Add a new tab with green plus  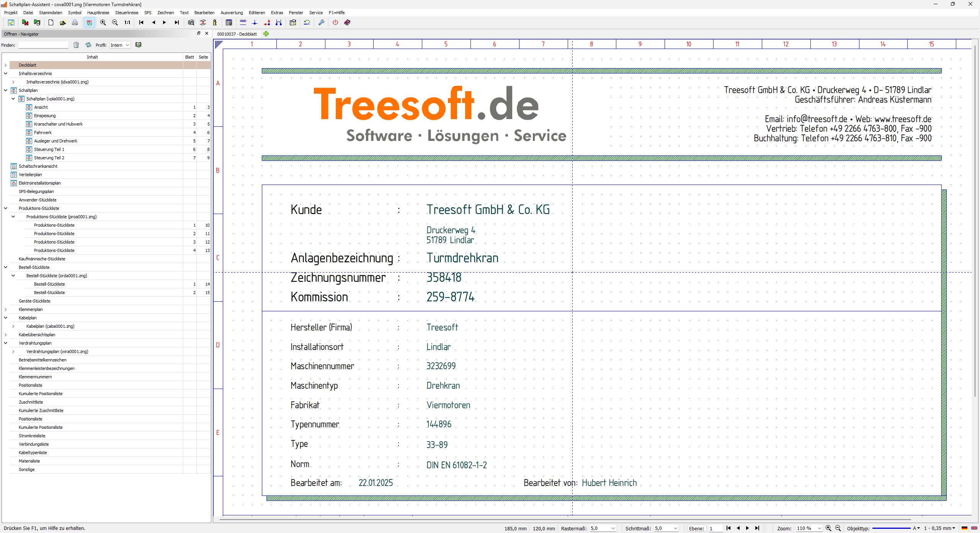coord(266,34)
